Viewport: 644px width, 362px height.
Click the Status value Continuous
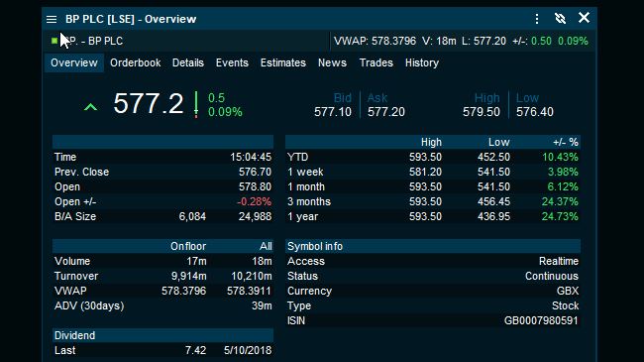(x=552, y=276)
